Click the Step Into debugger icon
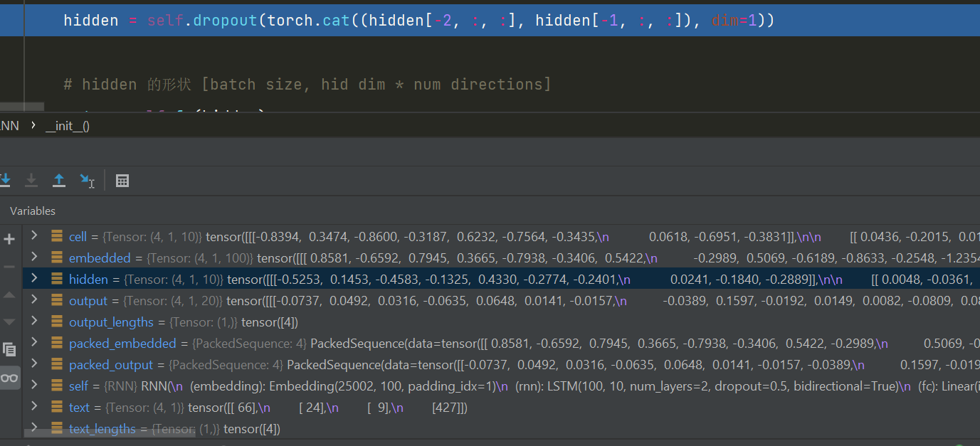Viewport: 980px width, 446px height. click(6, 181)
